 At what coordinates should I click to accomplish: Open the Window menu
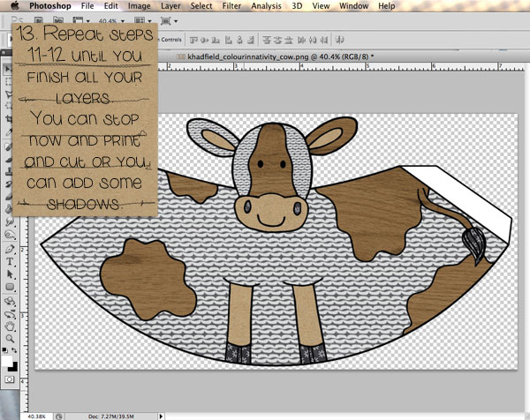[x=353, y=6]
